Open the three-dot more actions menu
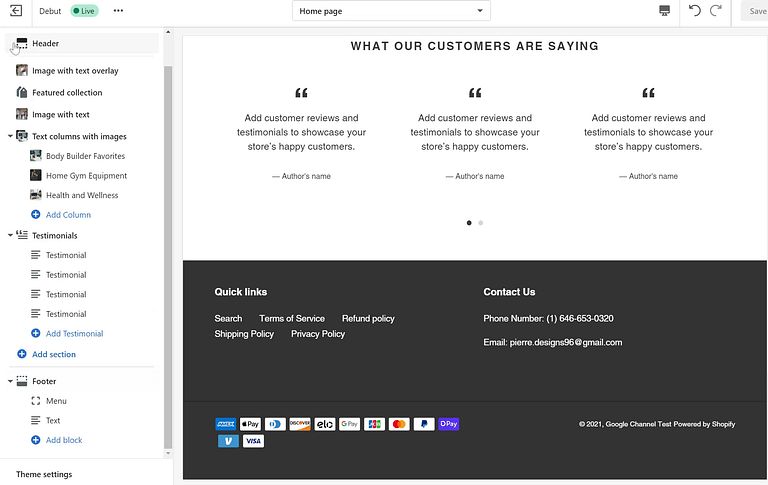This screenshot has width=768, height=485. [x=118, y=10]
